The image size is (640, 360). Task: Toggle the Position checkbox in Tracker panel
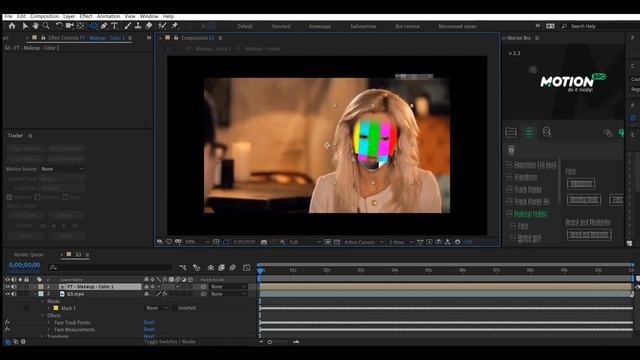point(9,197)
